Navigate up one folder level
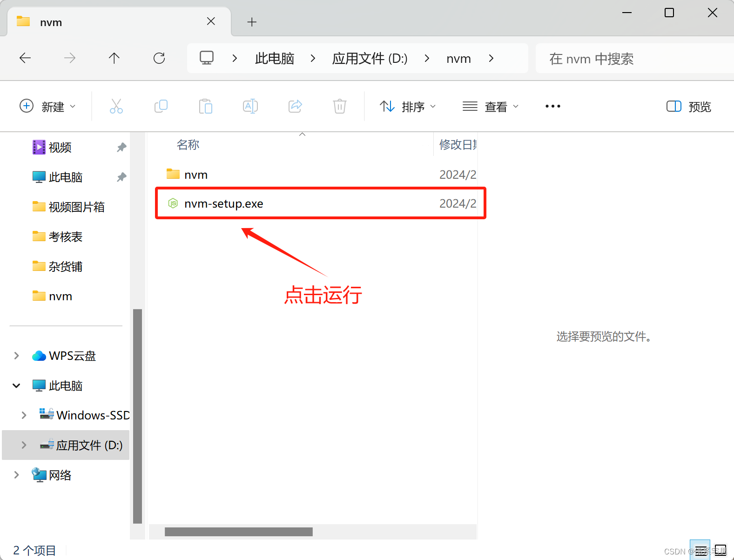Image resolution: width=734 pixels, height=560 pixels. pyautogui.click(x=114, y=58)
